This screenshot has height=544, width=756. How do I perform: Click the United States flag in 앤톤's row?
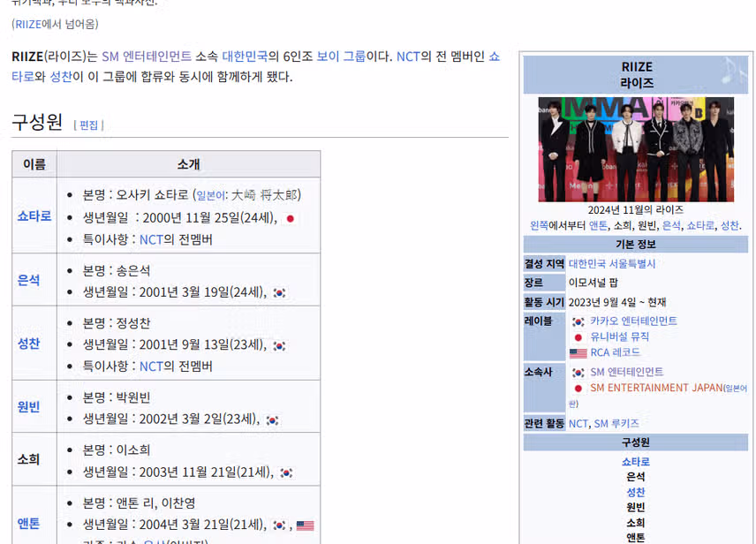305,525
